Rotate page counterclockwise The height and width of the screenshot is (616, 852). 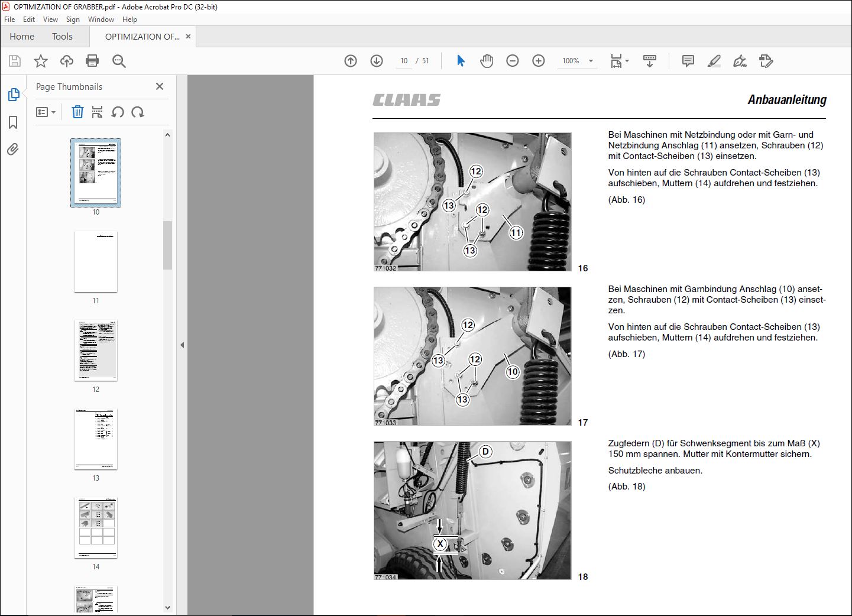click(x=118, y=112)
